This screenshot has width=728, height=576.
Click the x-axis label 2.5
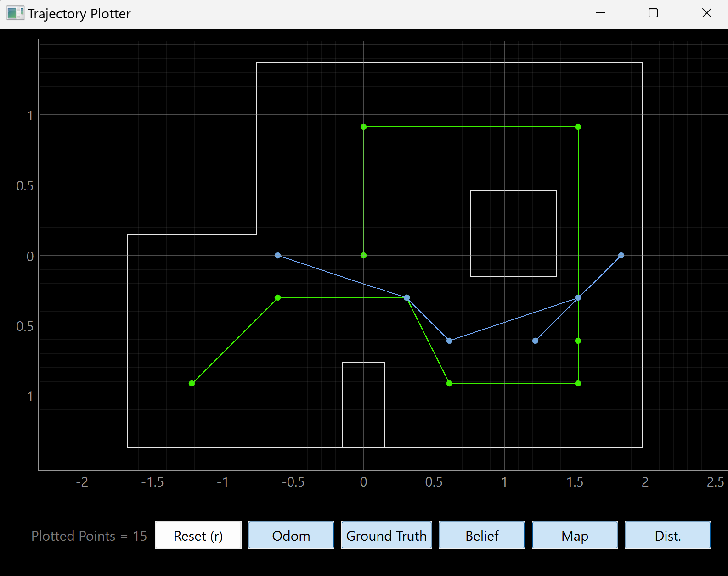(x=715, y=482)
